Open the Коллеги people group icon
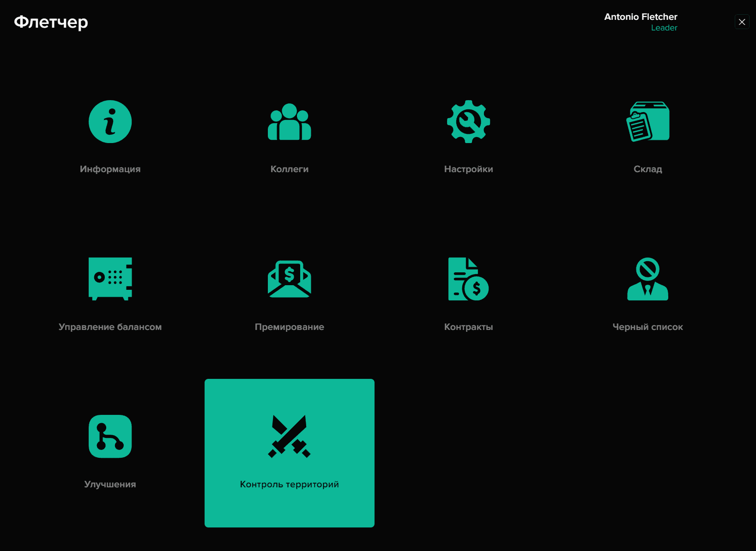The height and width of the screenshot is (551, 756). [x=289, y=122]
